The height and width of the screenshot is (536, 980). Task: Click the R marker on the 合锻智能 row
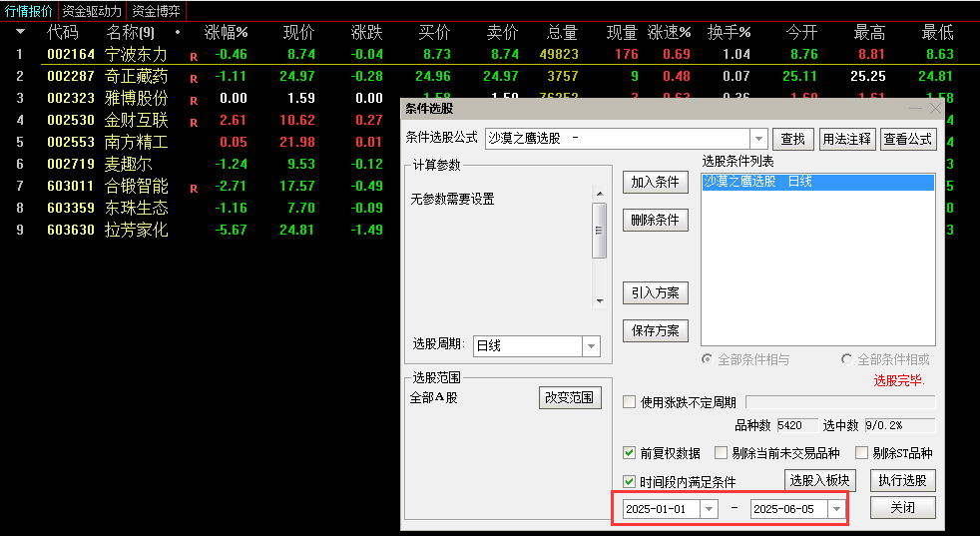[x=194, y=189]
